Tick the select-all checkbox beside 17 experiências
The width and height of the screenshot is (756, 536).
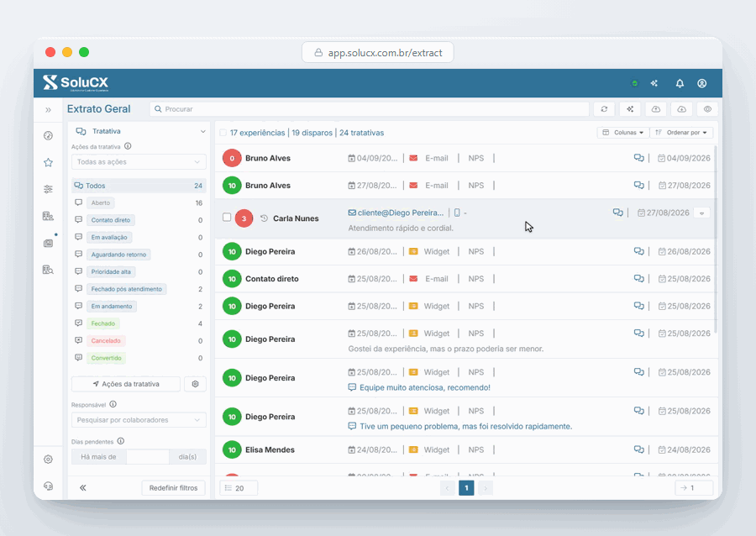coord(223,133)
